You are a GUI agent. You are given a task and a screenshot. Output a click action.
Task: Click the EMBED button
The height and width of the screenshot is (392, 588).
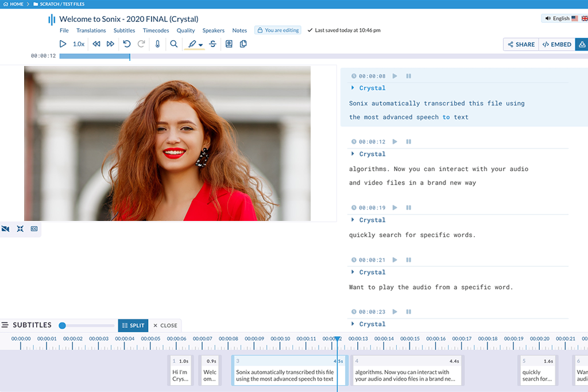pyautogui.click(x=557, y=44)
